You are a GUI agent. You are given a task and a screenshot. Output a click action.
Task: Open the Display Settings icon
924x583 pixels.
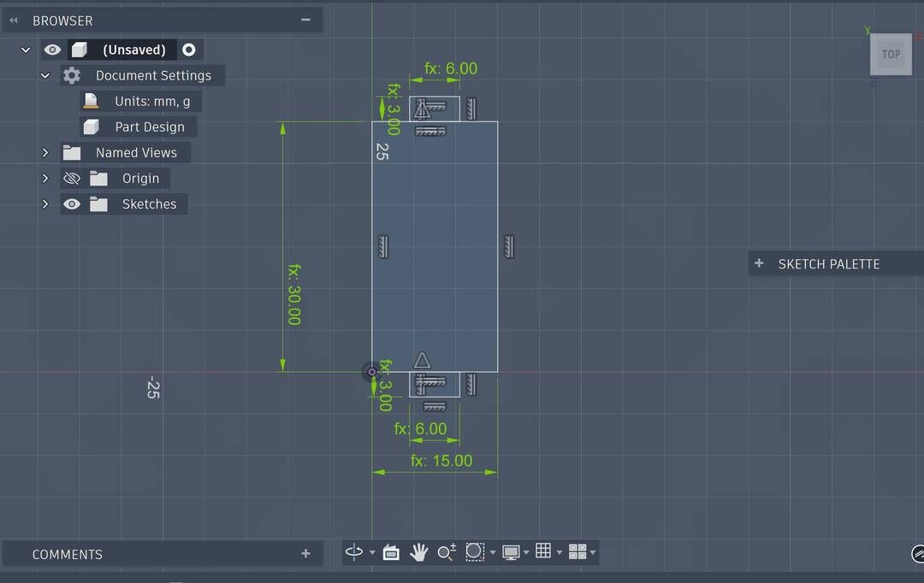click(x=511, y=552)
